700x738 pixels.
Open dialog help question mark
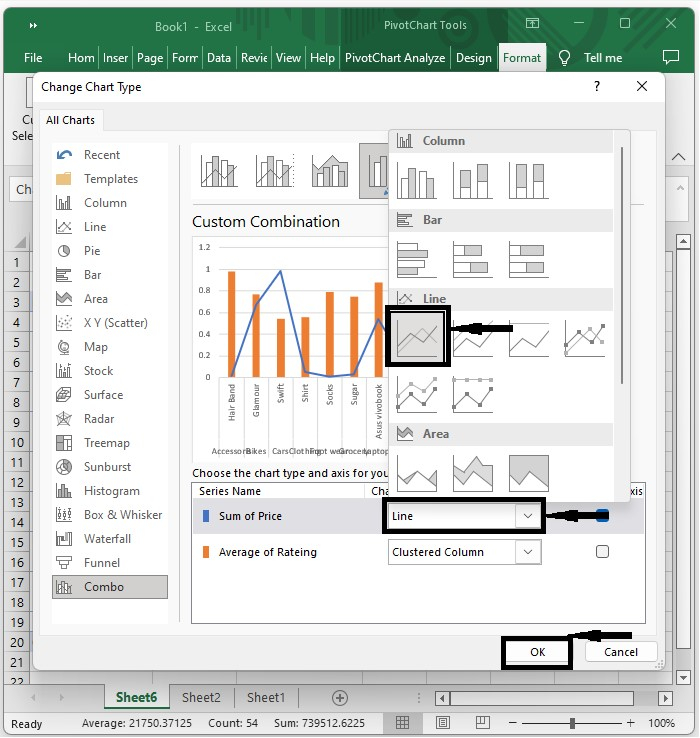click(x=597, y=86)
